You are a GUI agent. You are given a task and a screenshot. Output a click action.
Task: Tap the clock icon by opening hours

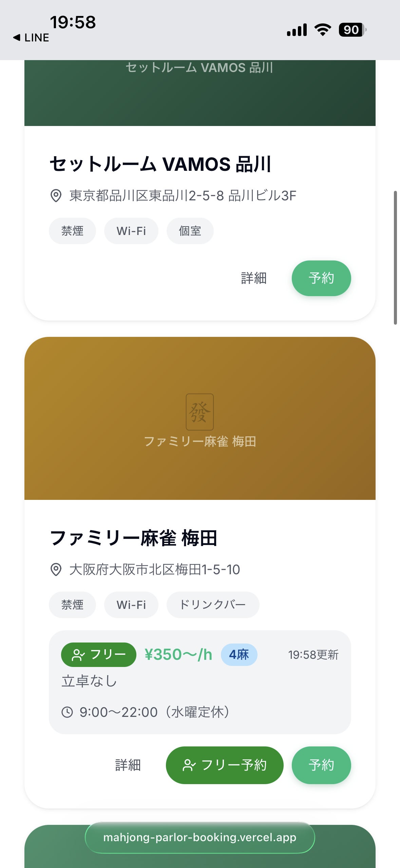coord(67,712)
